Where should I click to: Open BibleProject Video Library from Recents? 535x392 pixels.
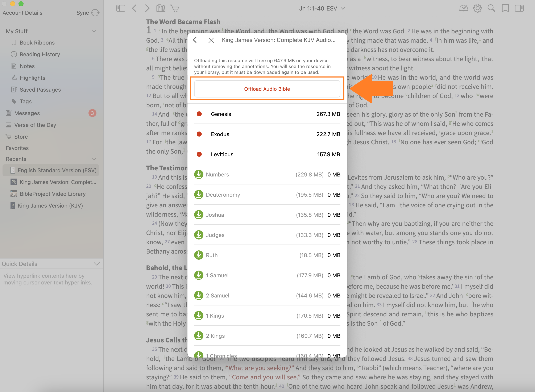point(53,194)
